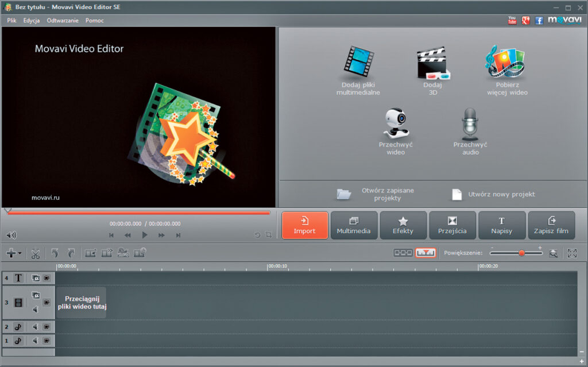
Task: Select the scissors split tool
Action: point(36,253)
